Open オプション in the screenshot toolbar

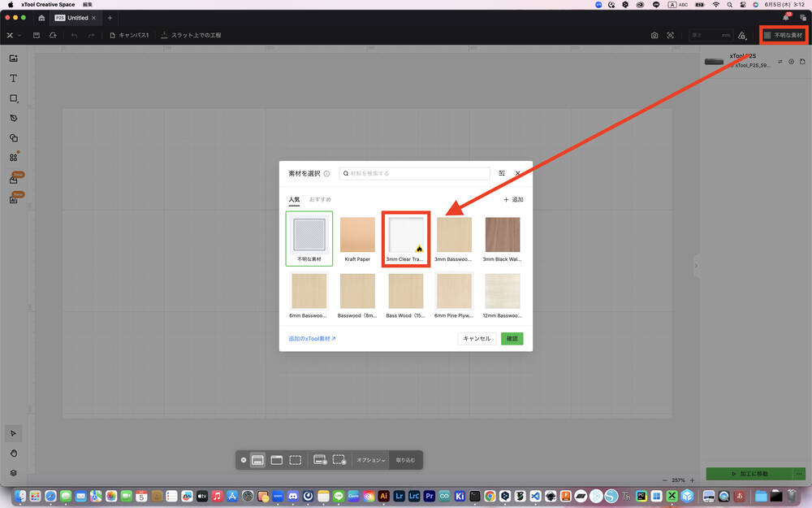pos(371,460)
